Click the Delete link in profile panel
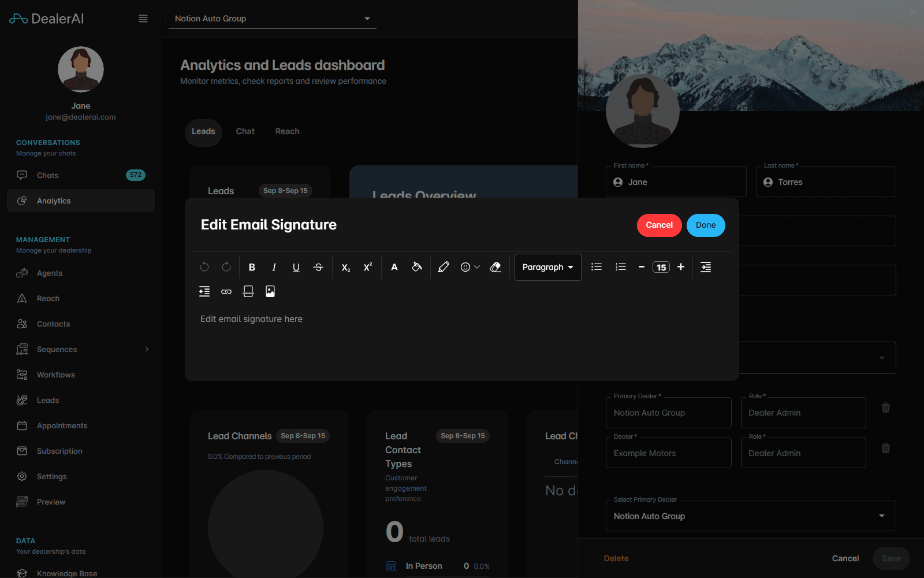Viewport: 924px width, 578px height. 616,558
